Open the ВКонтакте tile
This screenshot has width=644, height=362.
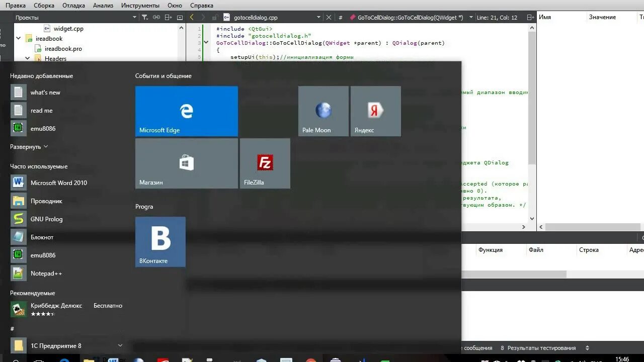tap(160, 242)
